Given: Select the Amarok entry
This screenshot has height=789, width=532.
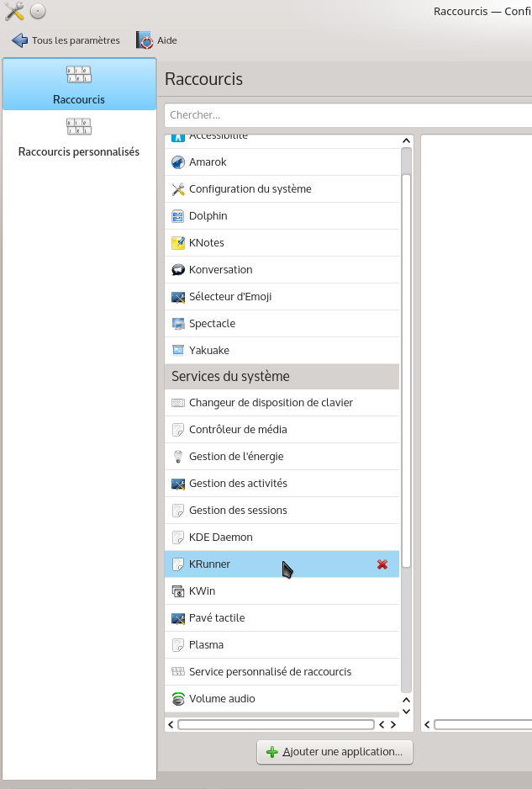Looking at the screenshot, I should pyautogui.click(x=282, y=162).
